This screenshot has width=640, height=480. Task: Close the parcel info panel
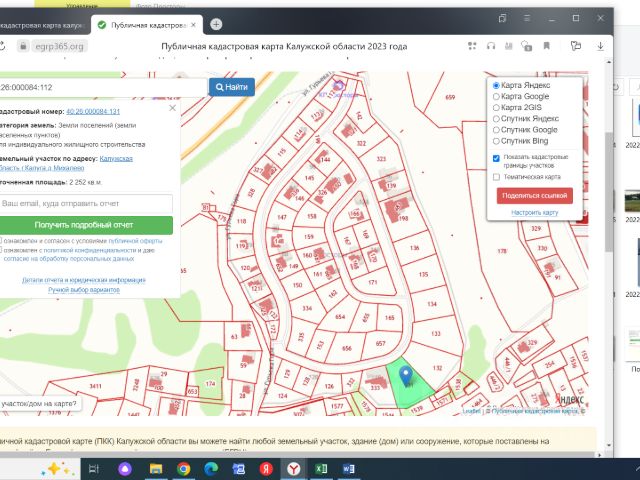(x=172, y=108)
